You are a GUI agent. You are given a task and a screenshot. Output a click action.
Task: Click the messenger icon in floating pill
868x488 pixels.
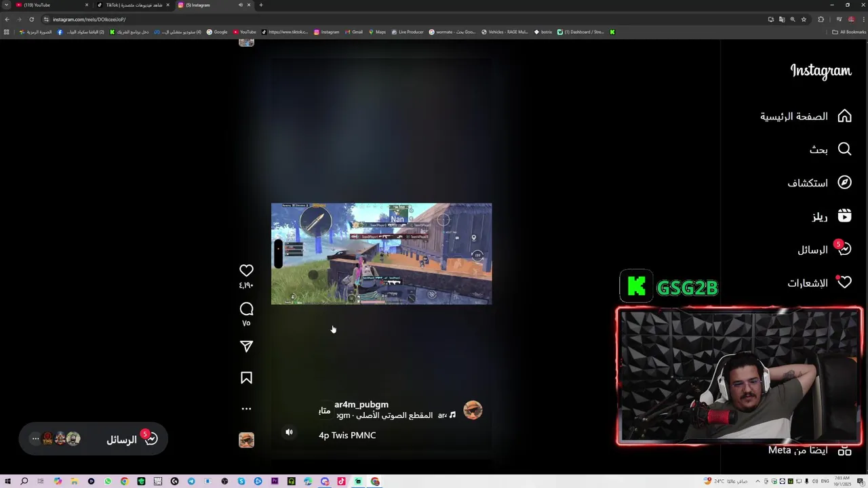point(151,439)
